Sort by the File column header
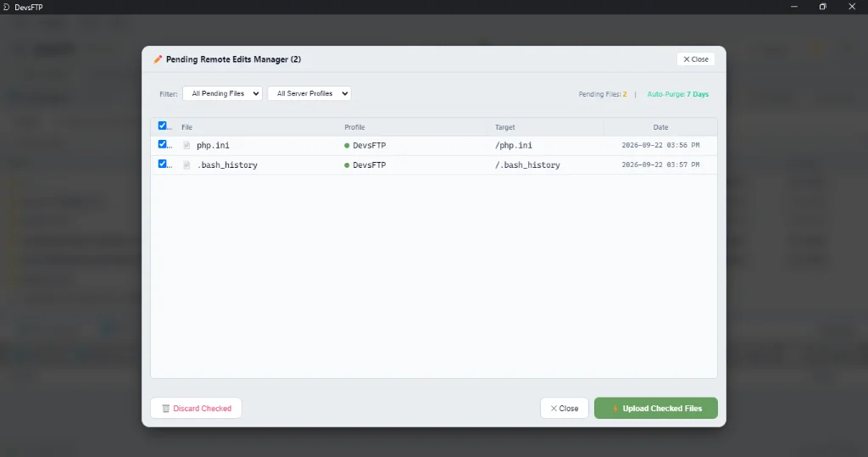Screen dimensions: 868x457 [x=186, y=127]
